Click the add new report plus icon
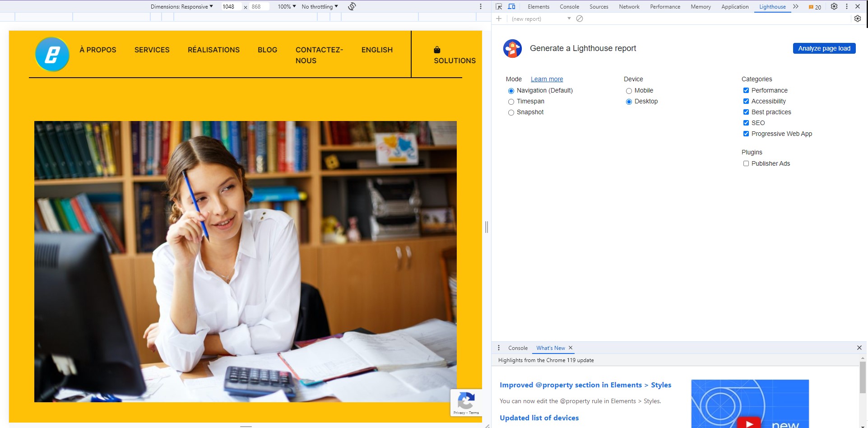 [499, 19]
